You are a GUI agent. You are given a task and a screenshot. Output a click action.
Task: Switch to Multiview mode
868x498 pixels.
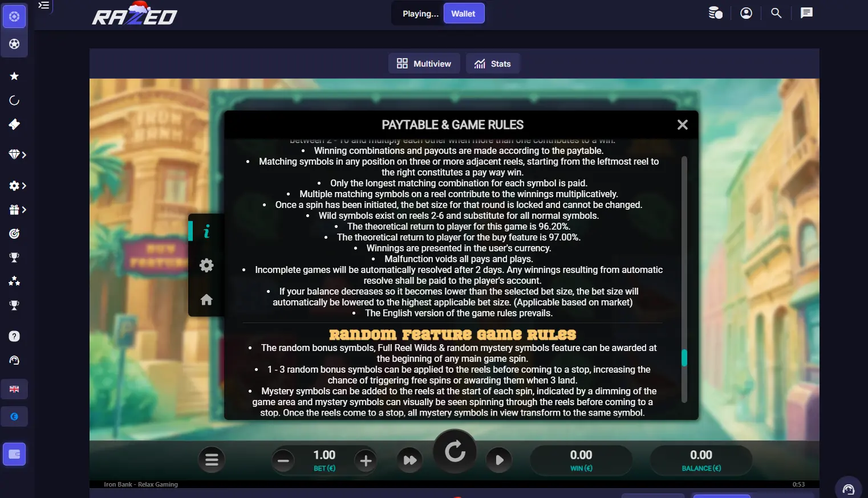pos(424,64)
